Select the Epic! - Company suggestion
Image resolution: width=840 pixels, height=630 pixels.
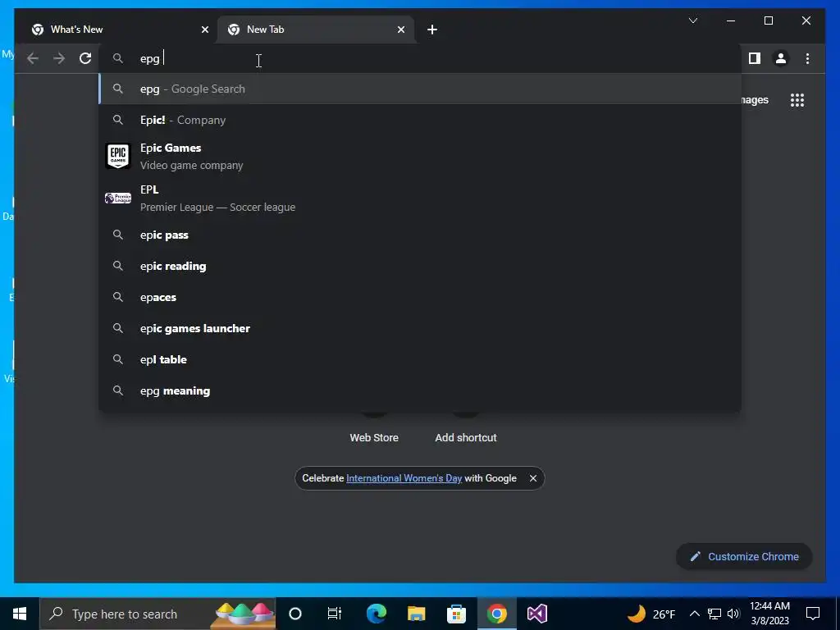[420, 120]
